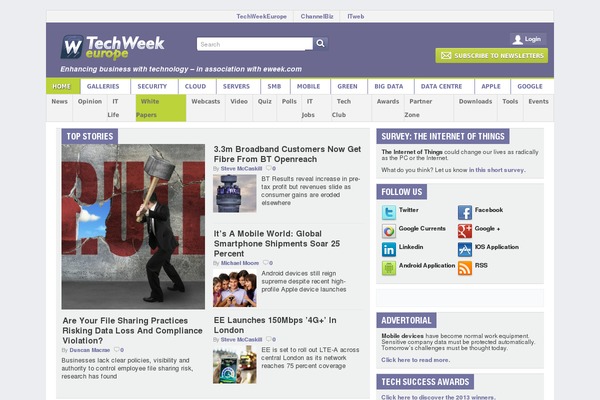Image resolution: width=600 pixels, height=400 pixels.
Task: Open the CLOUD tab
Action: [x=195, y=86]
